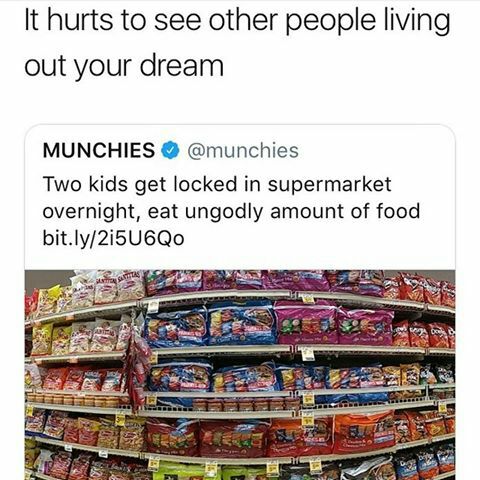Screen dimensions: 480x480
Task: Click the blue verified badge beside MUNCHIES
Action: point(171,150)
